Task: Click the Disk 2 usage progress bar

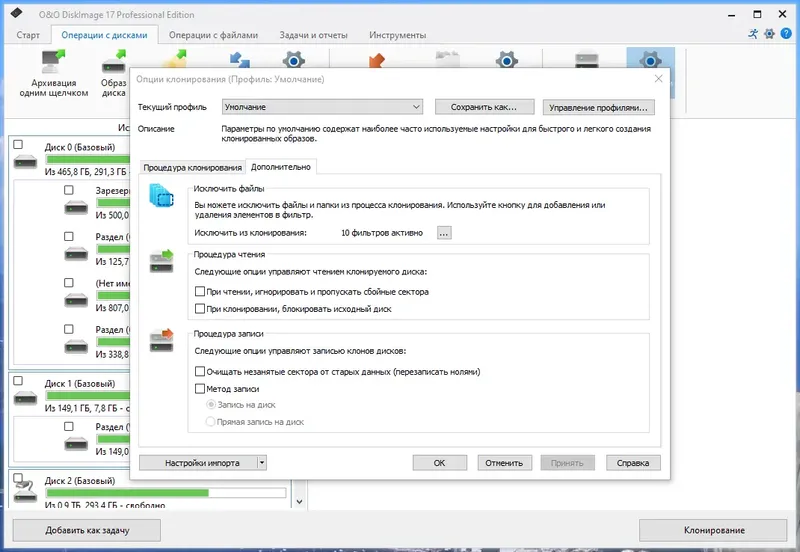Action: click(x=165, y=493)
